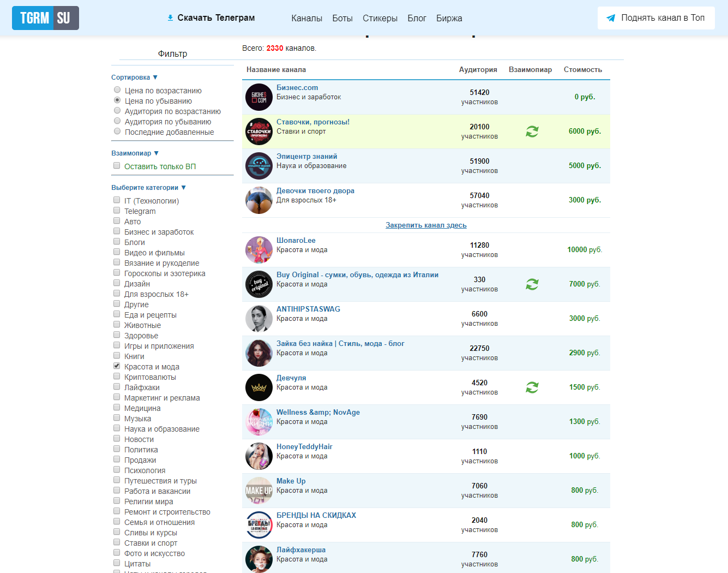The width and height of the screenshot is (728, 573).
Task: Select Аудитория по убыванию sorting
Action: pyautogui.click(x=117, y=121)
